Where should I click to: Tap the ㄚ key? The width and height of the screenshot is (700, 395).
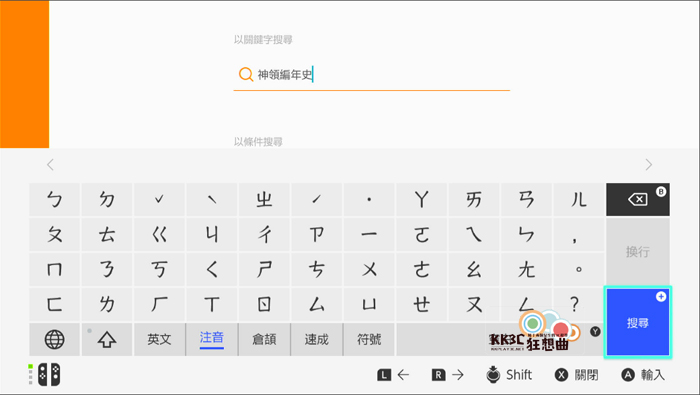click(x=421, y=199)
